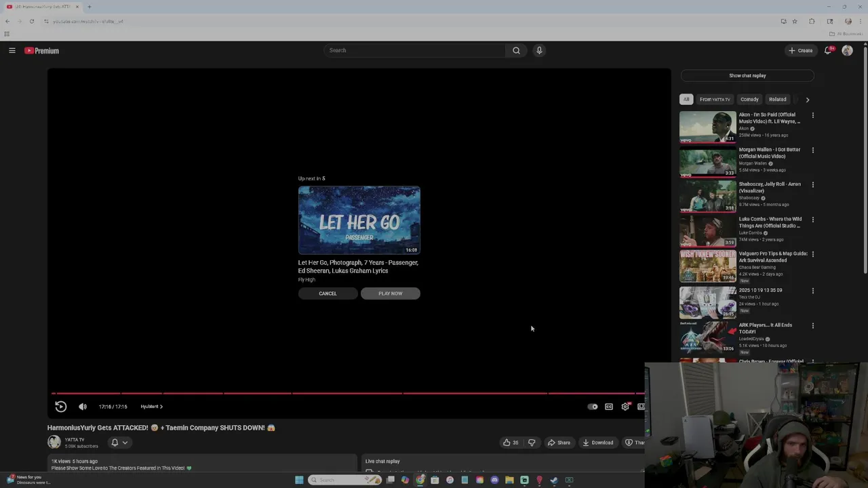Cancel the up next autoplay
Screen dimensions: 868x488
[x=328, y=293]
